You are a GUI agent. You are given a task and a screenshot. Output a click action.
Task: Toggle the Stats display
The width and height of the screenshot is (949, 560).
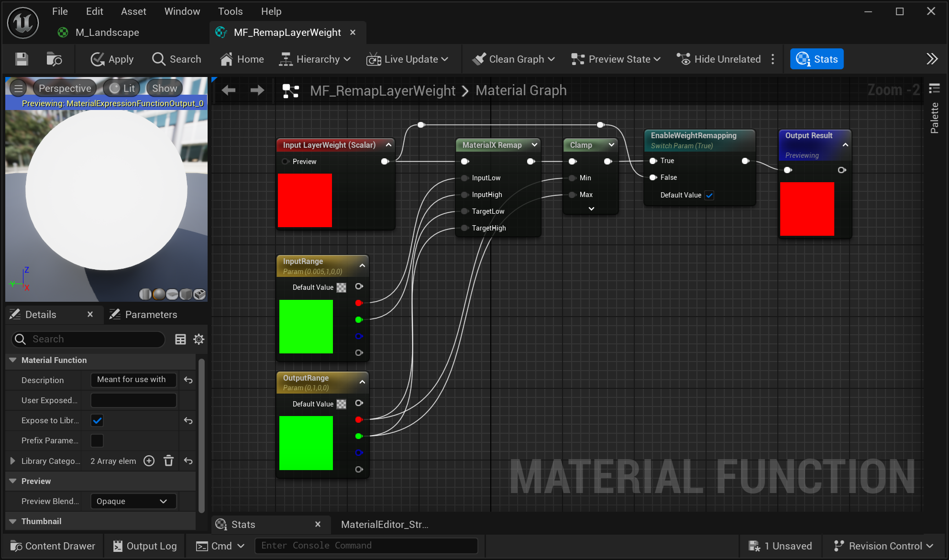pos(817,59)
